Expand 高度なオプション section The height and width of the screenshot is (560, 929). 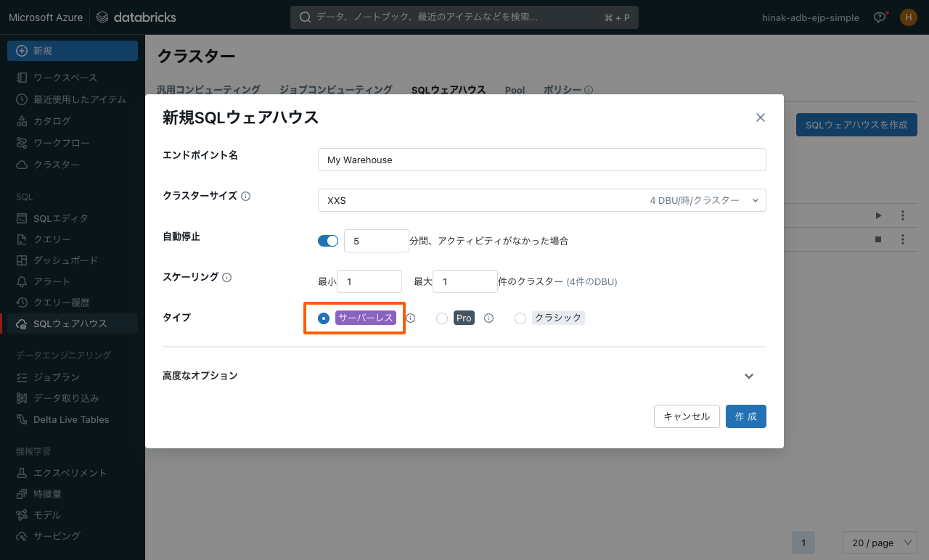click(x=749, y=376)
